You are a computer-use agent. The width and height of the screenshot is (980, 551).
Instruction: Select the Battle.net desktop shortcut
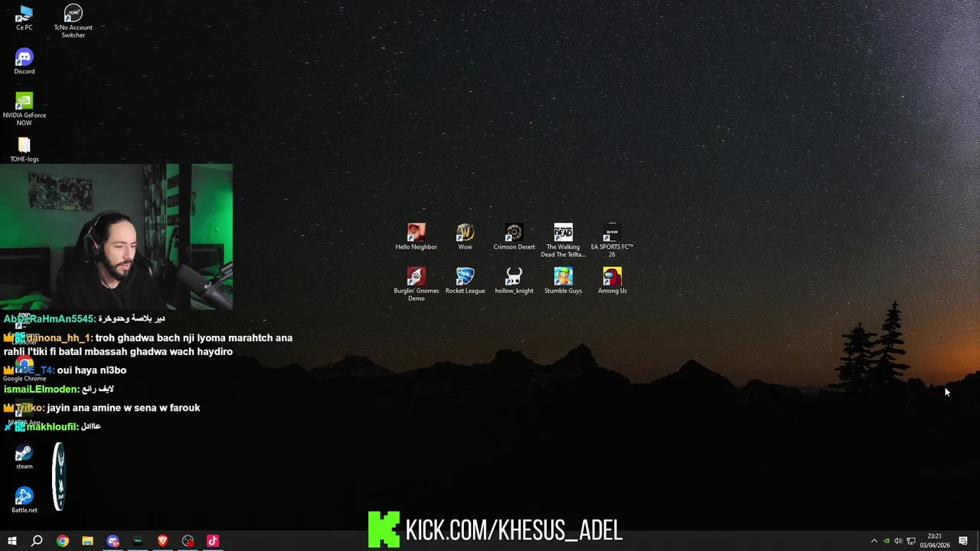click(24, 500)
